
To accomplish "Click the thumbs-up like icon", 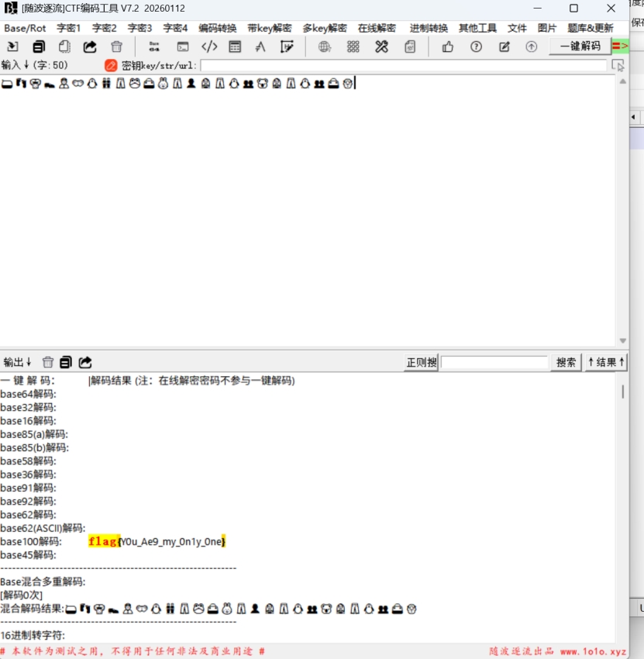I will click(448, 47).
